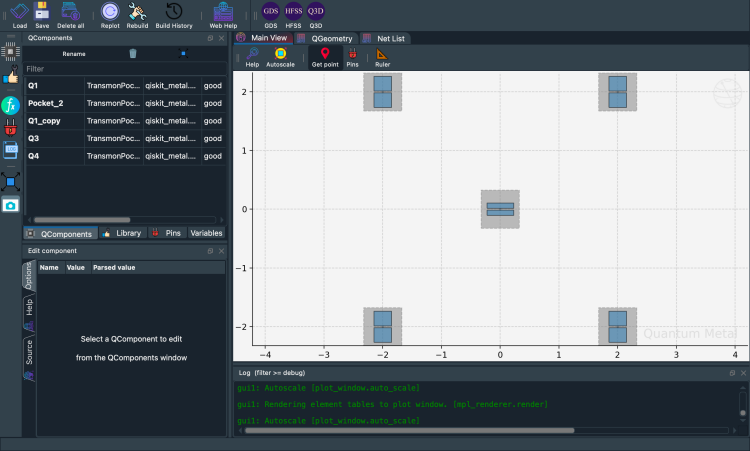This screenshot has height=451, width=750.
Task: Click the thumbs-up library sidebar icon
Action: pyautogui.click(x=11, y=75)
